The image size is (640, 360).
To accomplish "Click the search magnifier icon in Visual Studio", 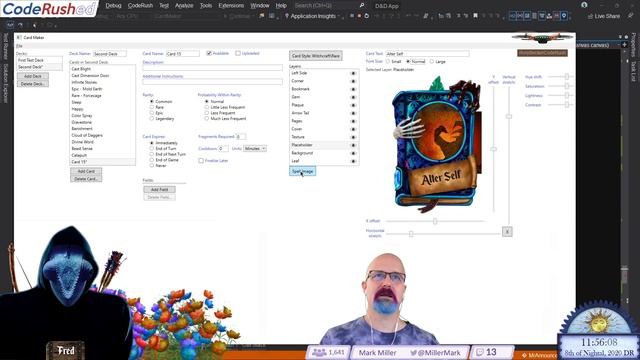I will click(x=362, y=5).
